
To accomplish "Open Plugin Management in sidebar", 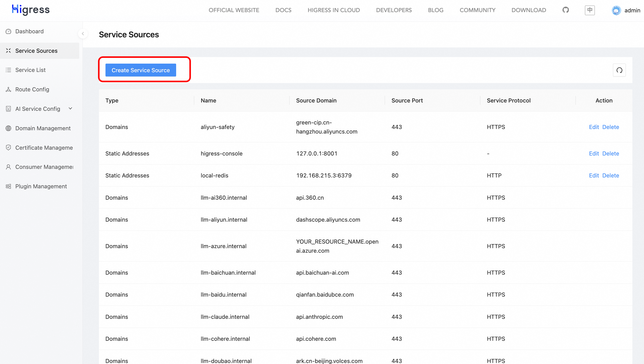I will pyautogui.click(x=41, y=186).
